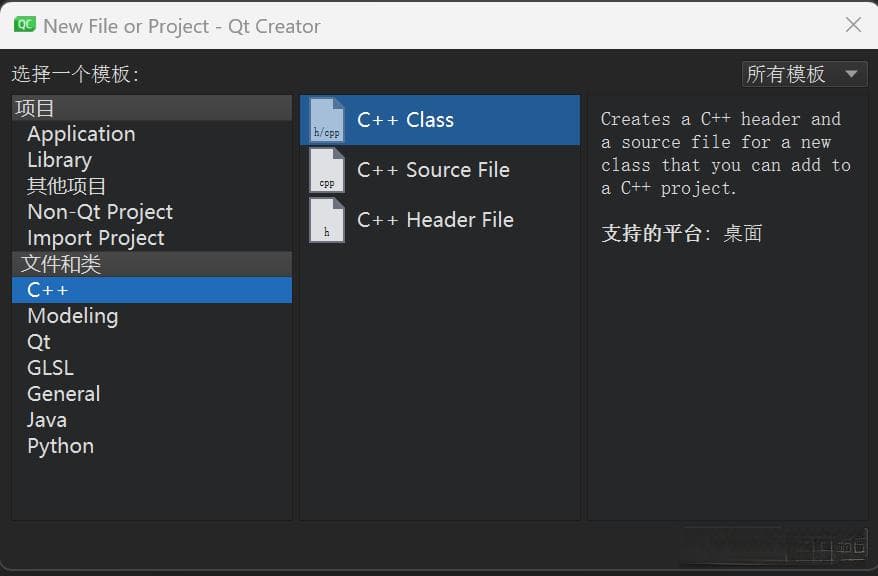This screenshot has width=878, height=576.
Task: Click the Qt Creator logo in title bar
Action: click(25, 25)
